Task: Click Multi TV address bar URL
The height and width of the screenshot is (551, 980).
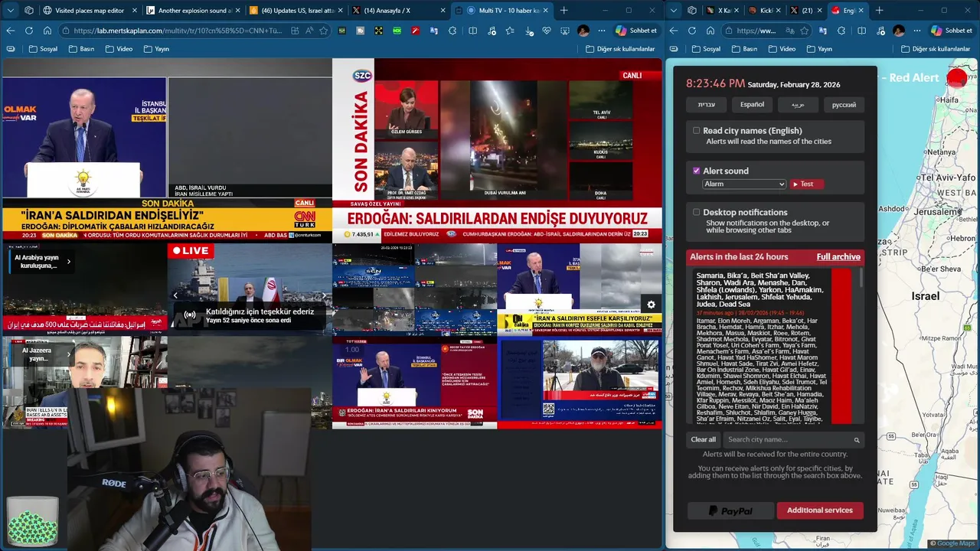Action: (x=178, y=31)
